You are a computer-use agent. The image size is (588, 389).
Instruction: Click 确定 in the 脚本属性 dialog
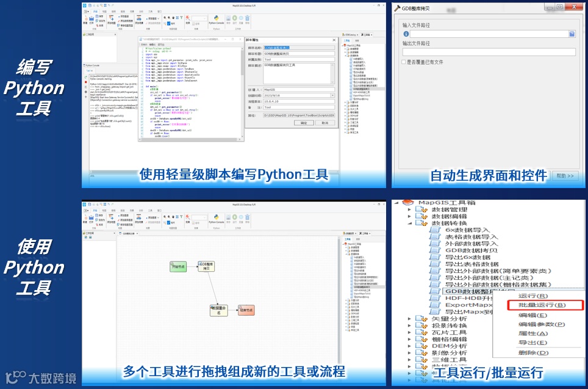point(303,123)
